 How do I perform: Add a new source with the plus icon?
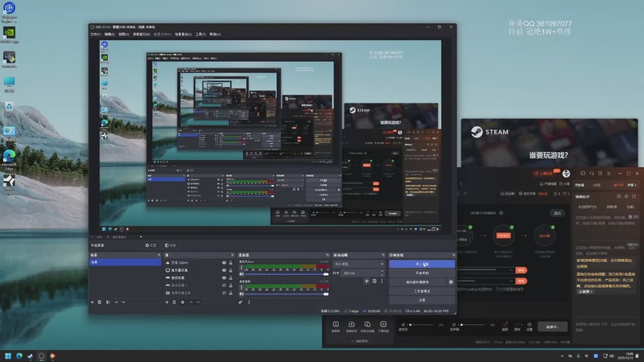[x=167, y=302]
